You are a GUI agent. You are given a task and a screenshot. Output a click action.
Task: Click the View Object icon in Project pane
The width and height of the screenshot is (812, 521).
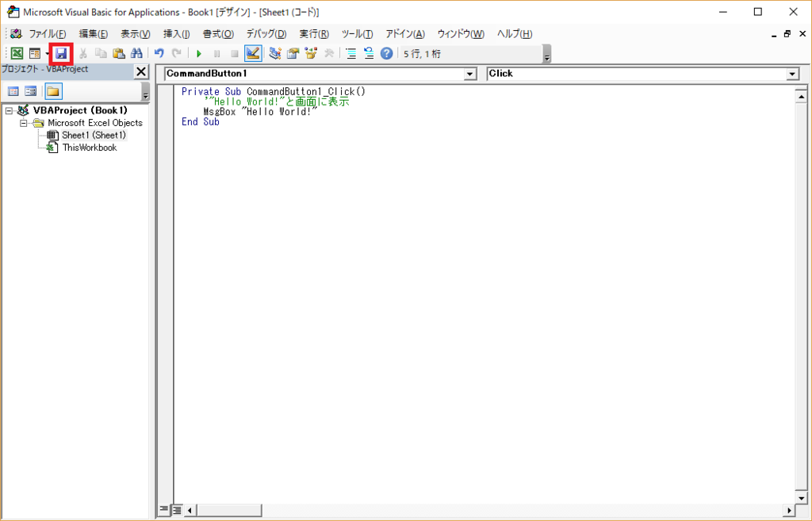tap(31, 92)
